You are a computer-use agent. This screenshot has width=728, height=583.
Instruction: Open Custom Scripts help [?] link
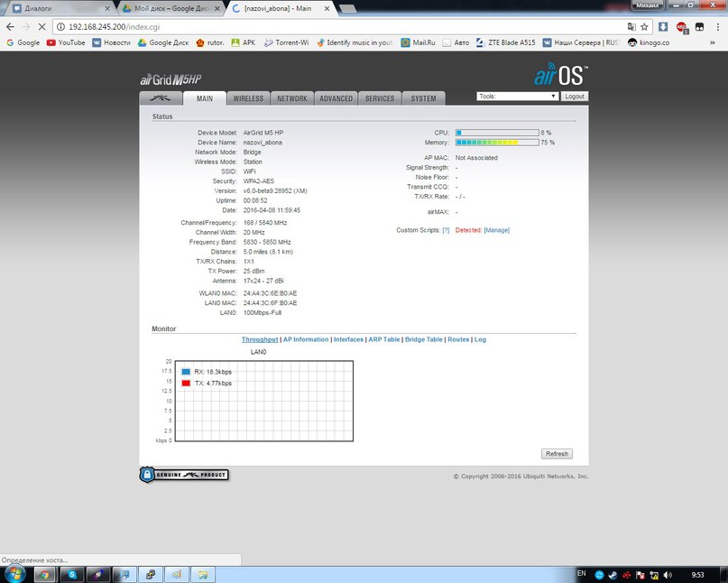tap(446, 230)
